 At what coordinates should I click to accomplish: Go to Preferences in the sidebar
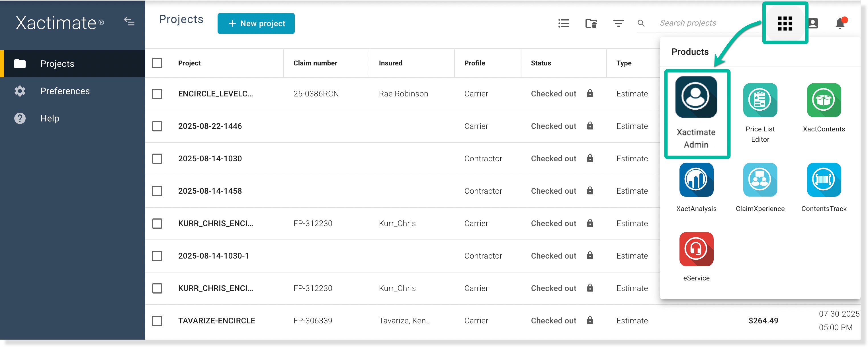click(65, 91)
